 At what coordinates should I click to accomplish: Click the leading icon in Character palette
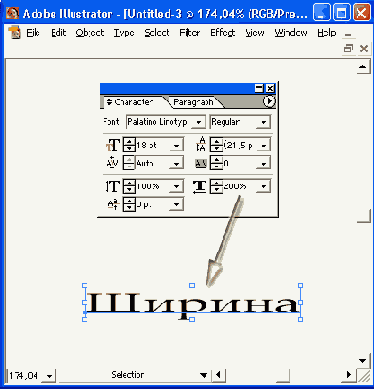tap(201, 144)
